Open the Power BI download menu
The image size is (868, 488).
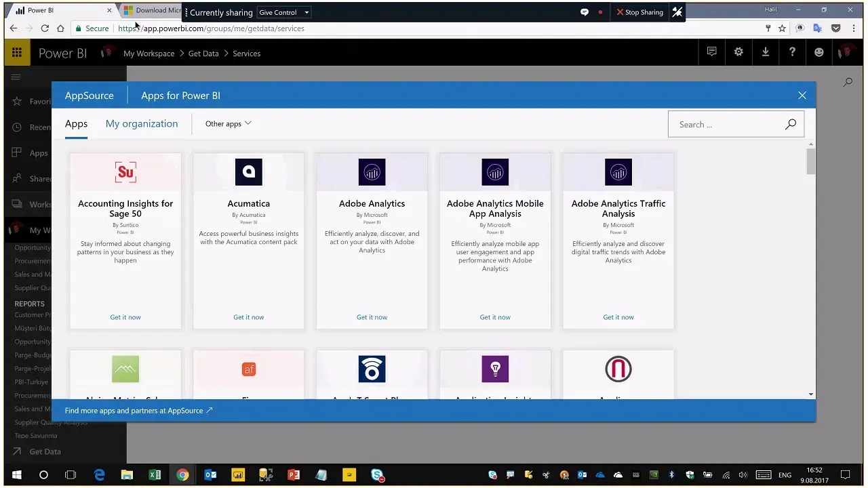click(x=765, y=52)
